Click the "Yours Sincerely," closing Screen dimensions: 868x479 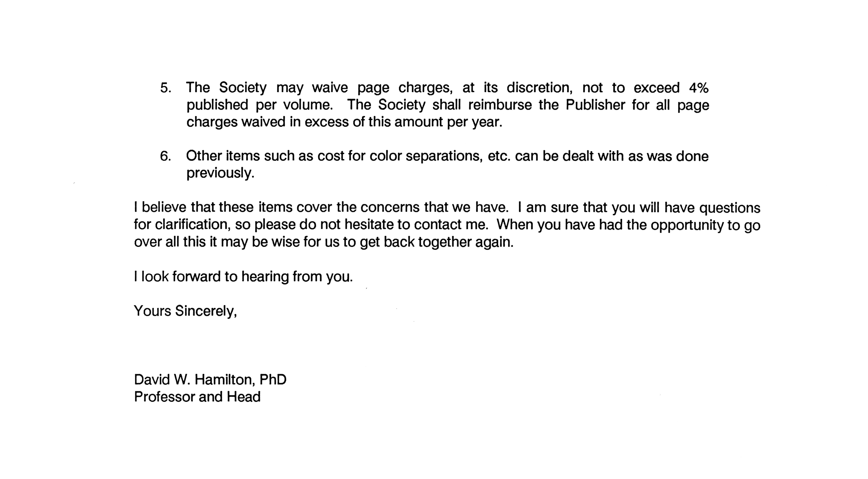[x=185, y=311]
